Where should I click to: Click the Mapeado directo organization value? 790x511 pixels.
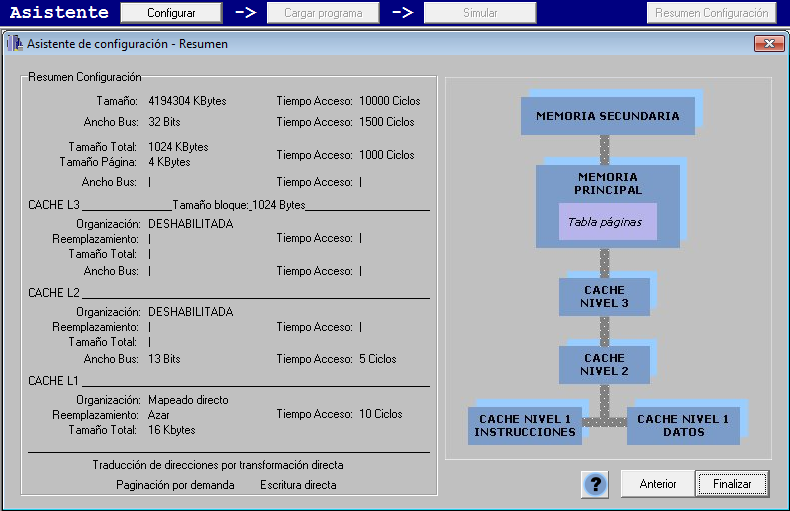click(x=188, y=400)
